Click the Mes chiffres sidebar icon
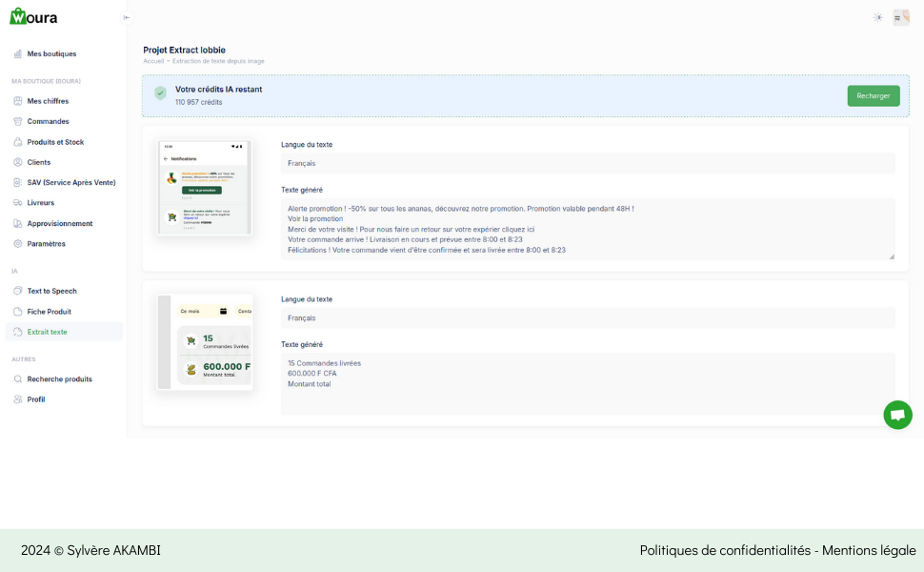 [x=18, y=101]
